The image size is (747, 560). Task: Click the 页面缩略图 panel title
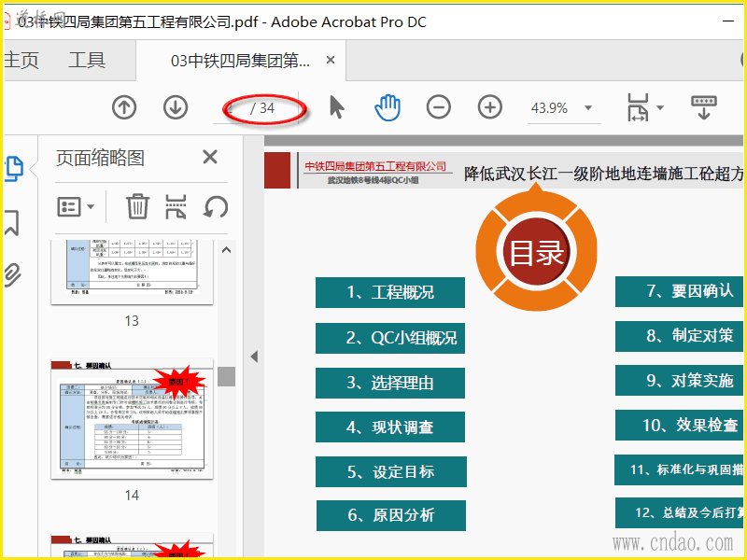(100, 158)
